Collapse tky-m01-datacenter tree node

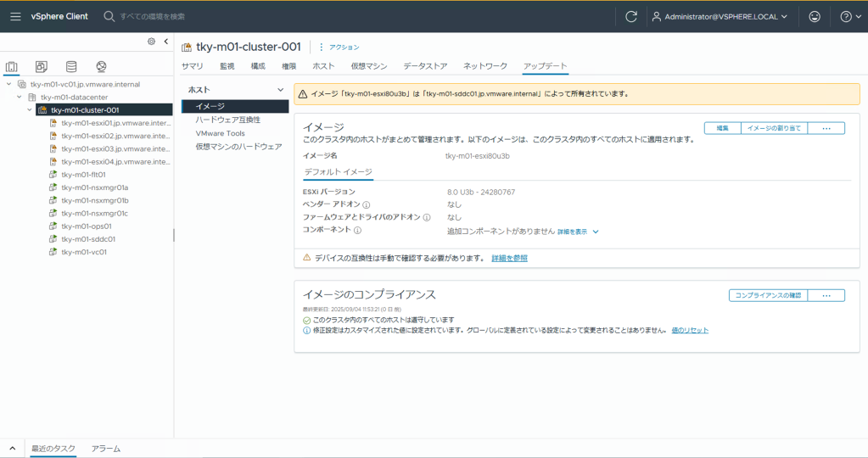[x=20, y=98]
